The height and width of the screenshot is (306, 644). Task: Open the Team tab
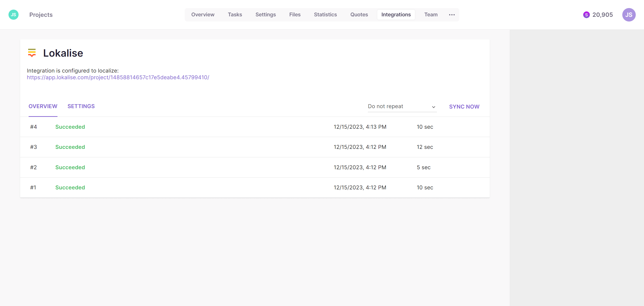tap(431, 15)
